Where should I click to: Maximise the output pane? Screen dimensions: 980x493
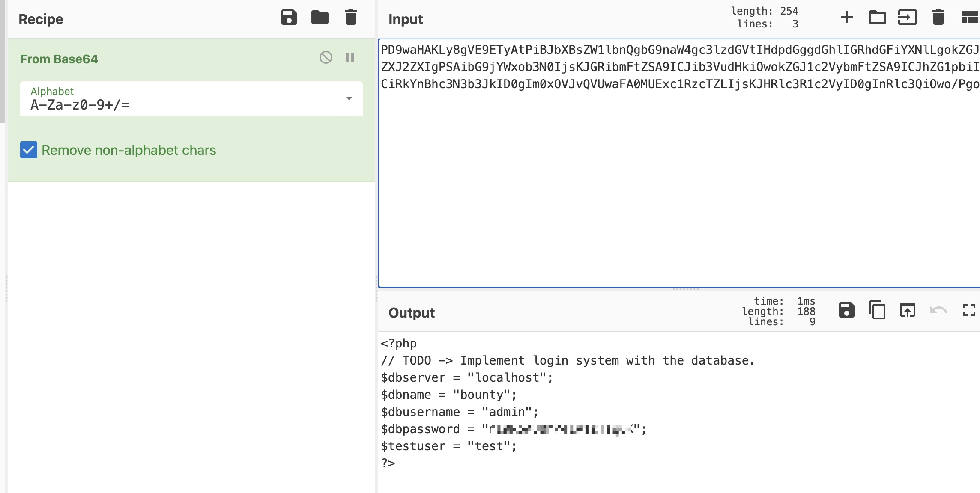[x=969, y=310]
